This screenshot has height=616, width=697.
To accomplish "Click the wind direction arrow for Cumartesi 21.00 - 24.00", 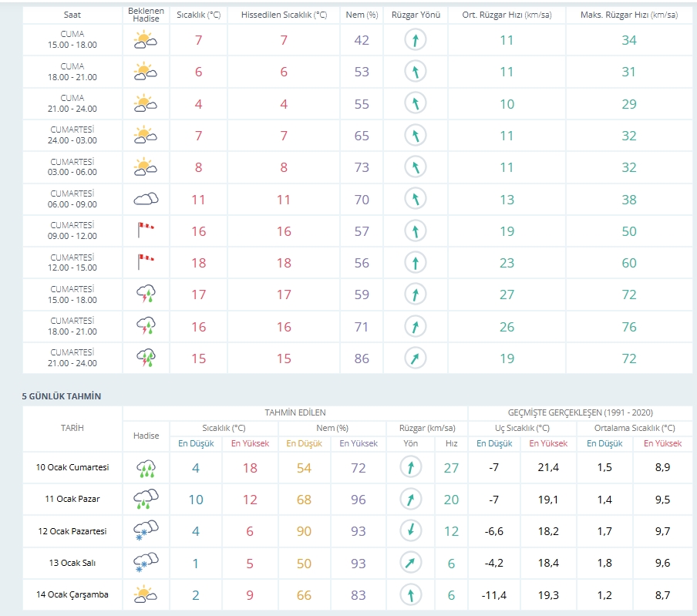I will coord(415,358).
